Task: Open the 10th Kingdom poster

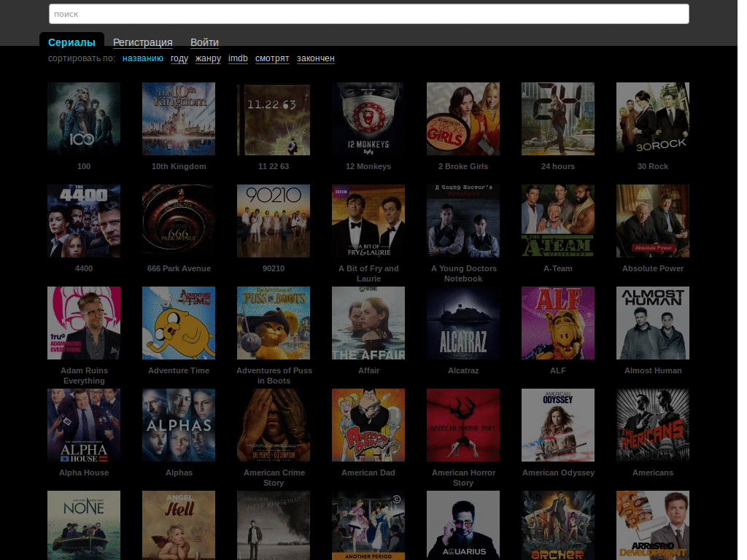Action: click(x=179, y=119)
